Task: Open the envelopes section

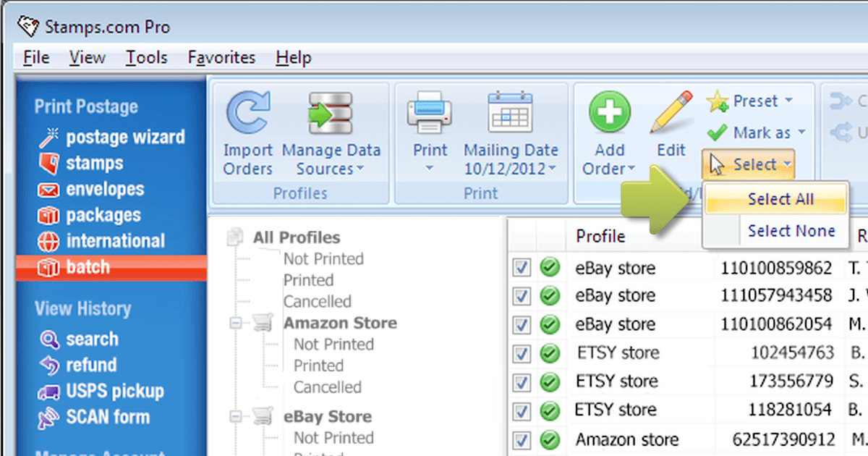Action: click(x=106, y=190)
